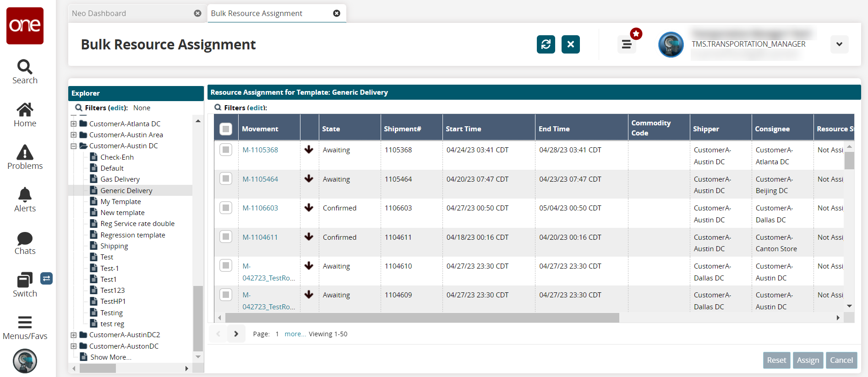Click down arrow for movement M-1105368
This screenshot has width=868, height=377.
coord(309,150)
